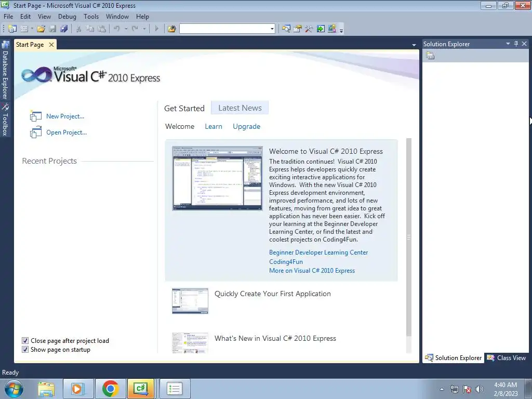This screenshot has width=532, height=399.
Task: Switch to the Class View tab
Action: [506, 357]
